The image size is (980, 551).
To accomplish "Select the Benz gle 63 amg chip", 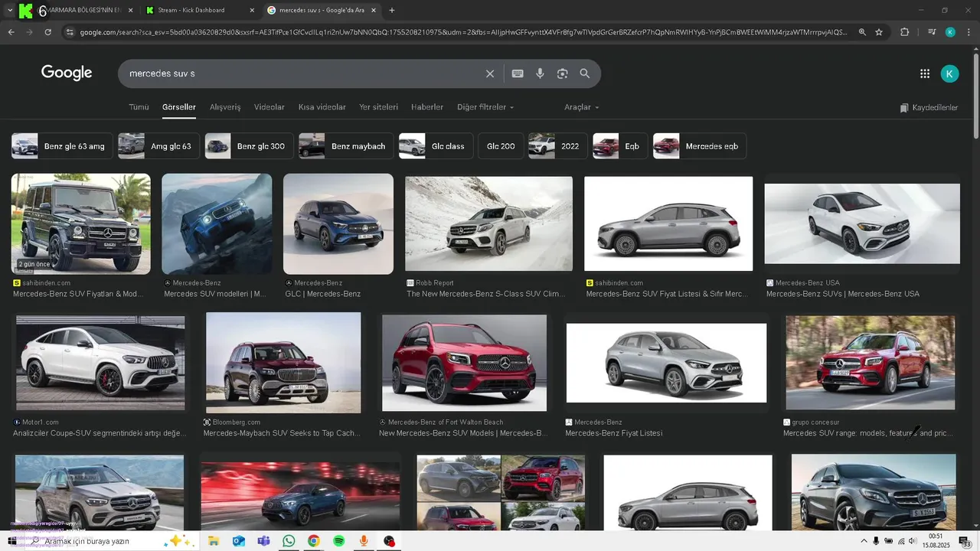I will (62, 146).
